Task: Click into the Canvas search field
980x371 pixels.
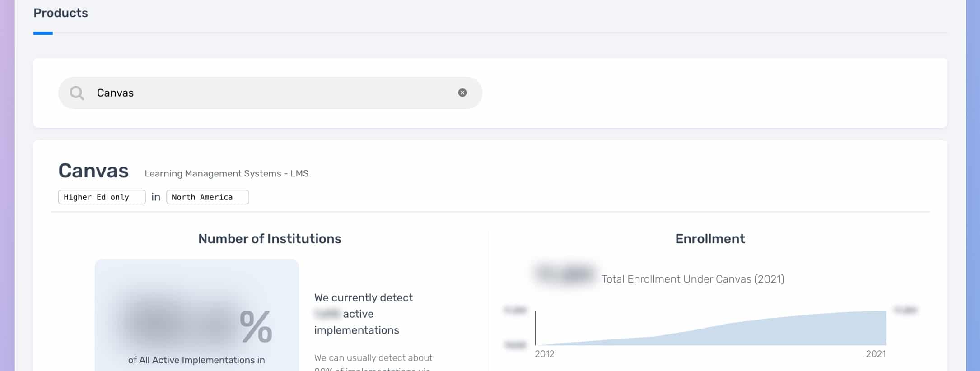Action: pos(271,93)
